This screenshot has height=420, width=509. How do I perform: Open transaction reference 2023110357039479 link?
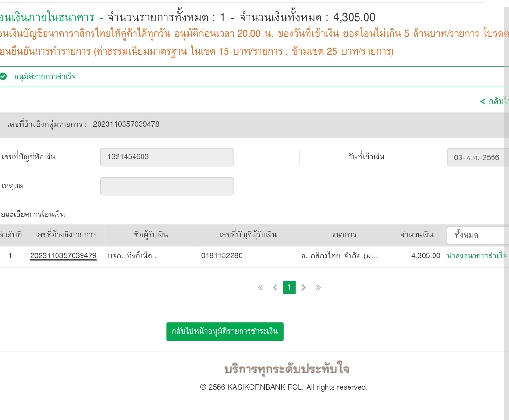(63, 255)
